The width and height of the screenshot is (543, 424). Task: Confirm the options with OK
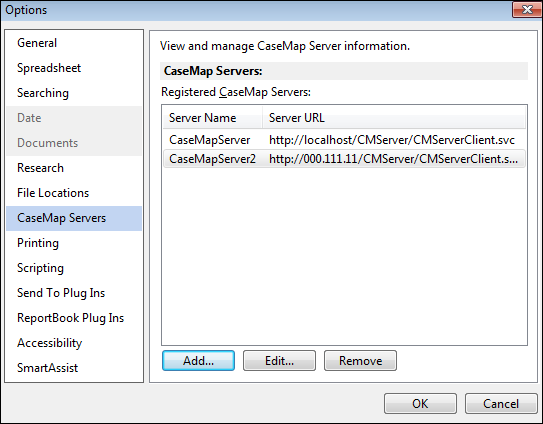tap(420, 404)
